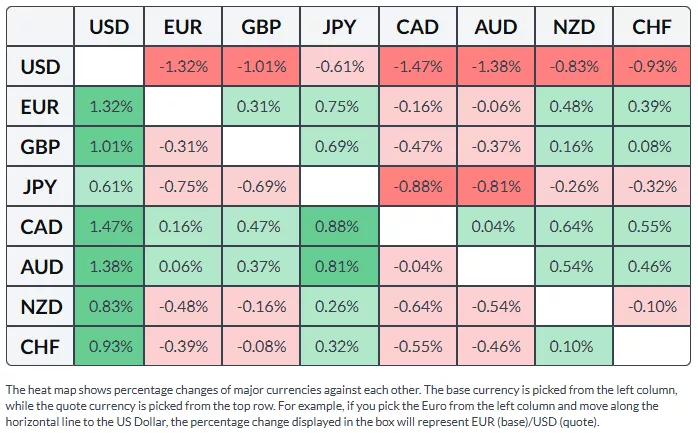698x433 pixels.
Task: Select the CHF base, NZD quote cell showing 0.10%
Action: pyautogui.click(x=574, y=347)
